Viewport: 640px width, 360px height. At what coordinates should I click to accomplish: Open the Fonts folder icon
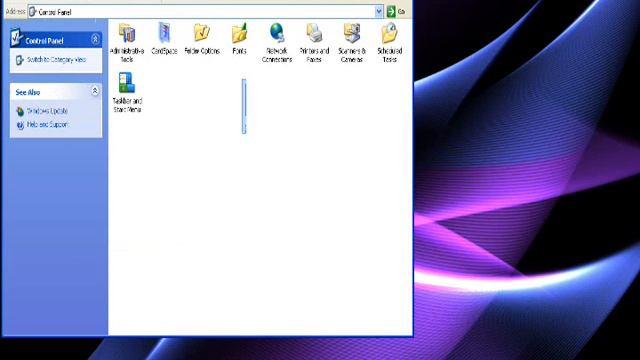click(x=240, y=33)
